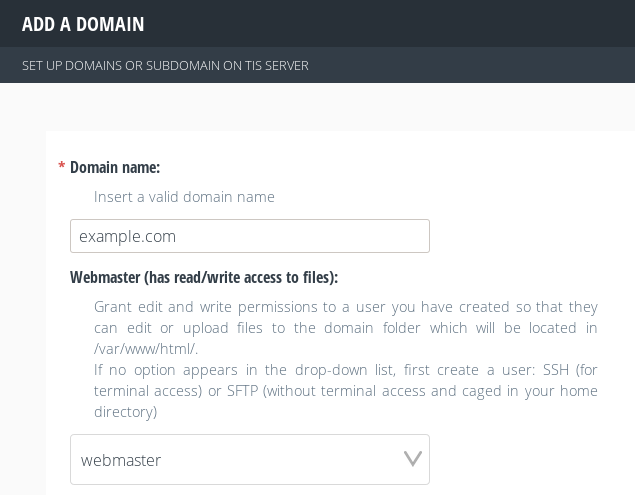Image resolution: width=635 pixels, height=495 pixels.
Task: Click the "drop-down list" words in help text
Action: [x=345, y=370]
